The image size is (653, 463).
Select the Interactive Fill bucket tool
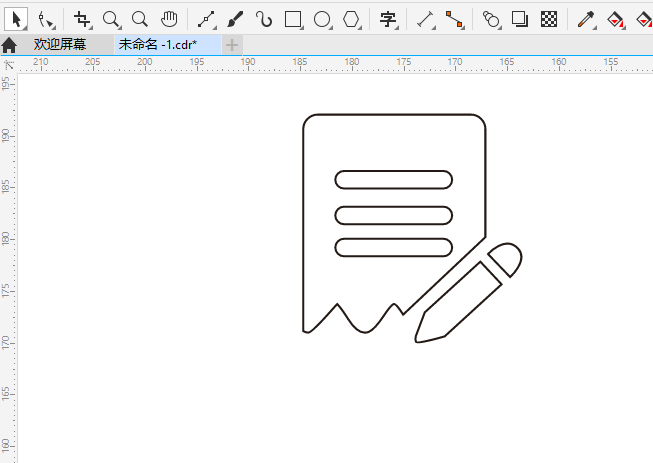pyautogui.click(x=616, y=20)
